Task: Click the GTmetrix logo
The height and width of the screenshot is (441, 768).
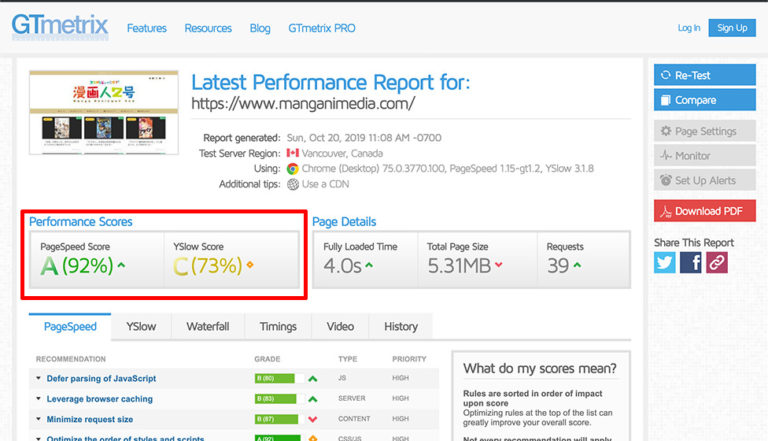Action: (60, 26)
